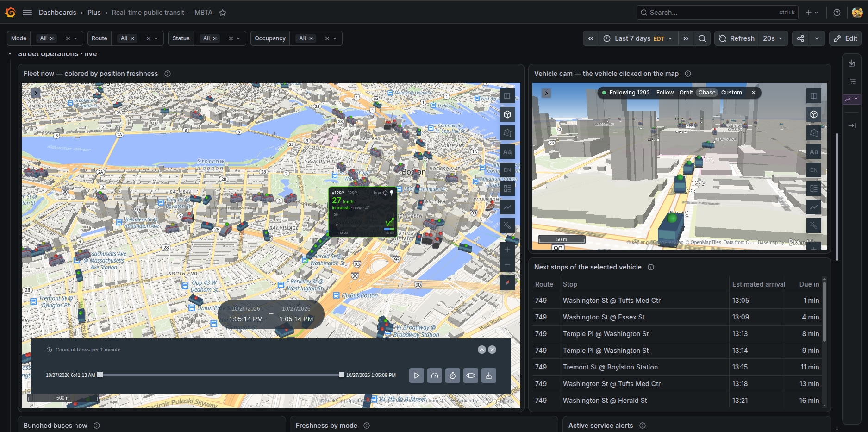868x432 pixels.
Task: Open the Grafana home logo
Action: tap(10, 13)
